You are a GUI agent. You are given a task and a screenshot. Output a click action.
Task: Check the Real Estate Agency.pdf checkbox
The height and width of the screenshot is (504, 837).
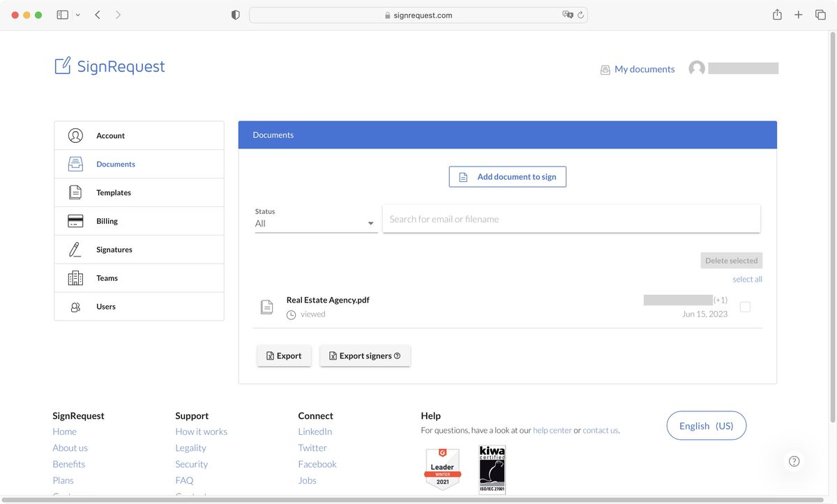coord(745,307)
